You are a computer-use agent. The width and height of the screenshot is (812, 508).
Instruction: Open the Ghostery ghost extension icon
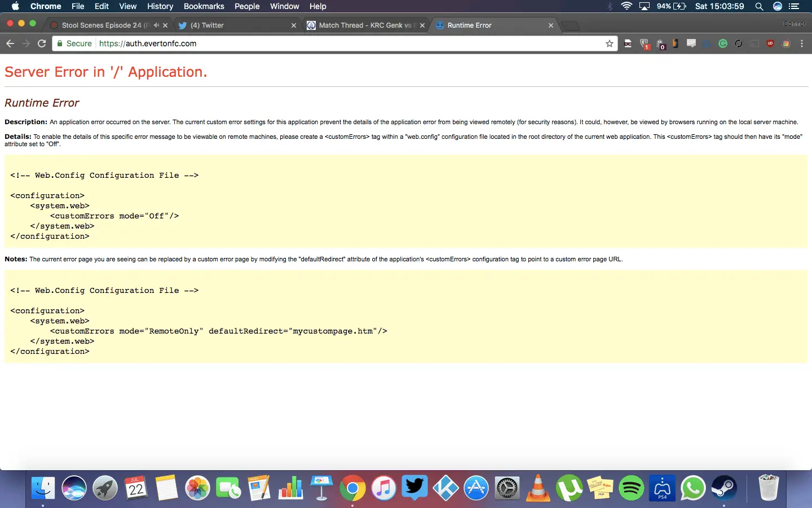point(660,44)
